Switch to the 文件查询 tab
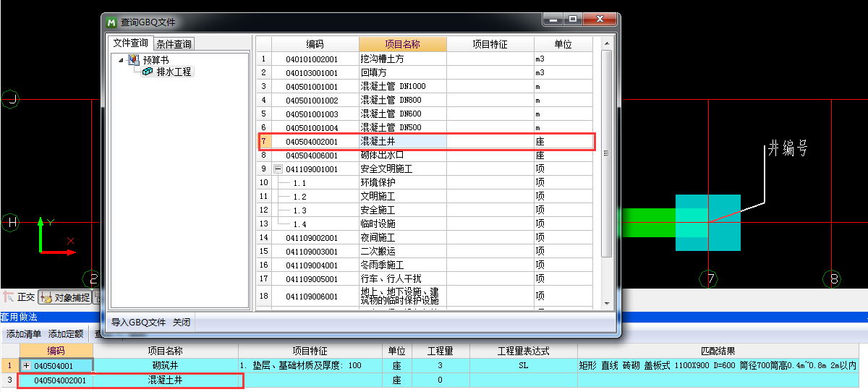Viewport: 868px width, 392px height. [x=130, y=43]
